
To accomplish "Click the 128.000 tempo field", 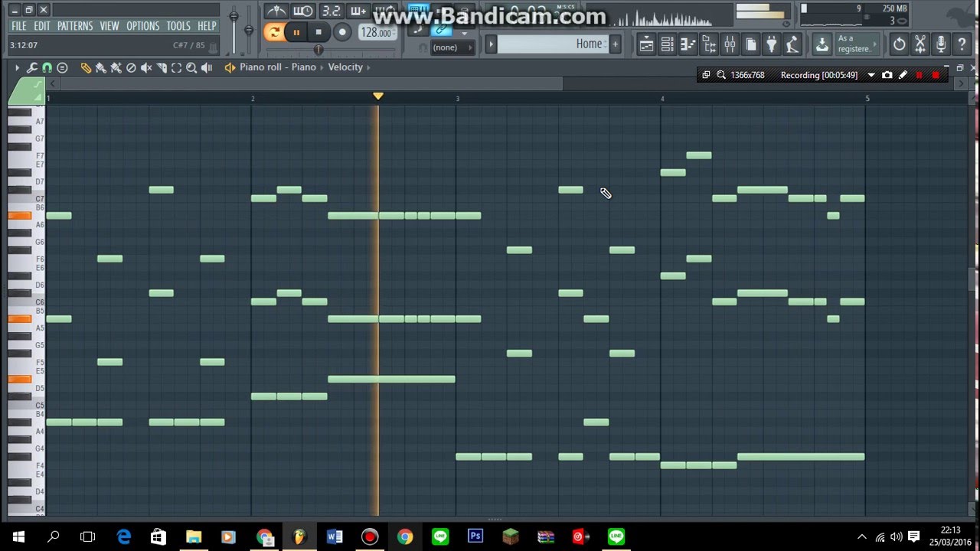I will tap(377, 32).
